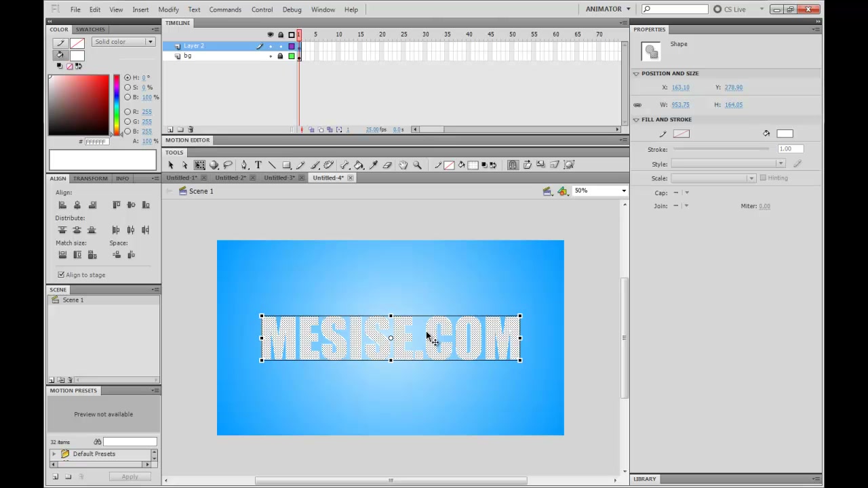The height and width of the screenshot is (488, 868).
Task: Click the hex color FFFFFF field
Action: 96,142
